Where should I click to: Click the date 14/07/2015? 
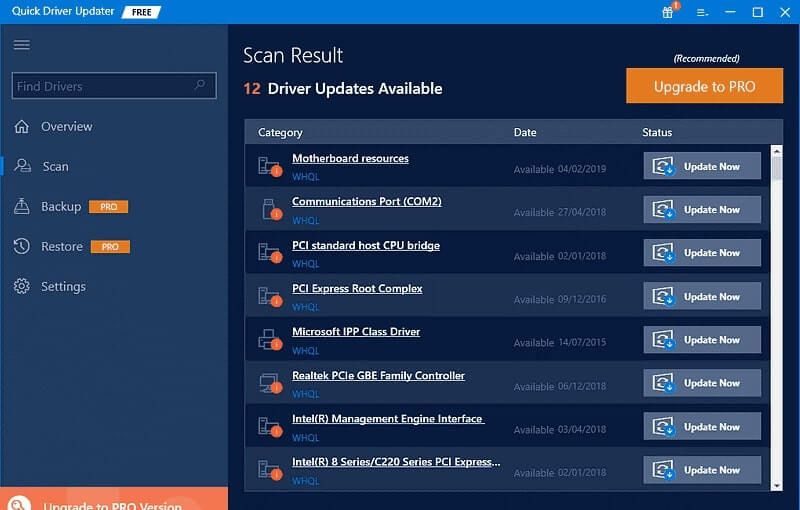[x=582, y=343]
